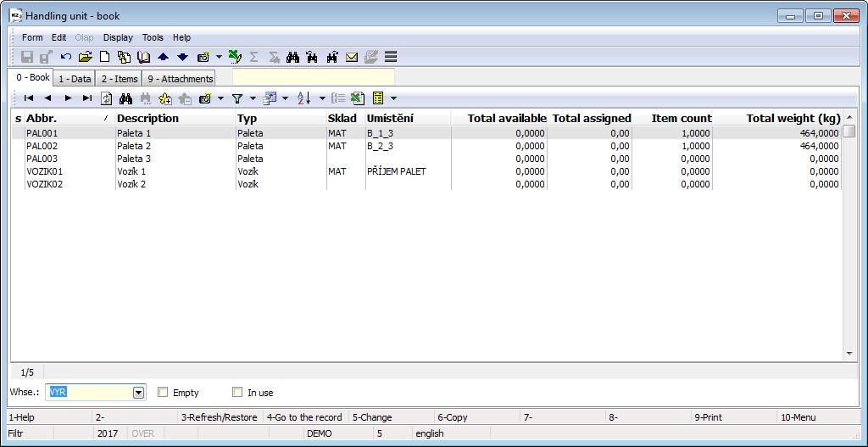The image size is (868, 447).
Task: Open the Whse. combo box dropdown
Action: point(139,393)
